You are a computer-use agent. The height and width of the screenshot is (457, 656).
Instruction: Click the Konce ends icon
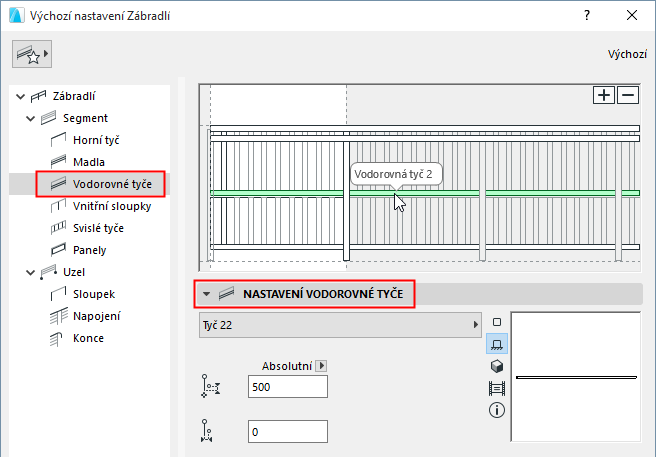click(56, 339)
